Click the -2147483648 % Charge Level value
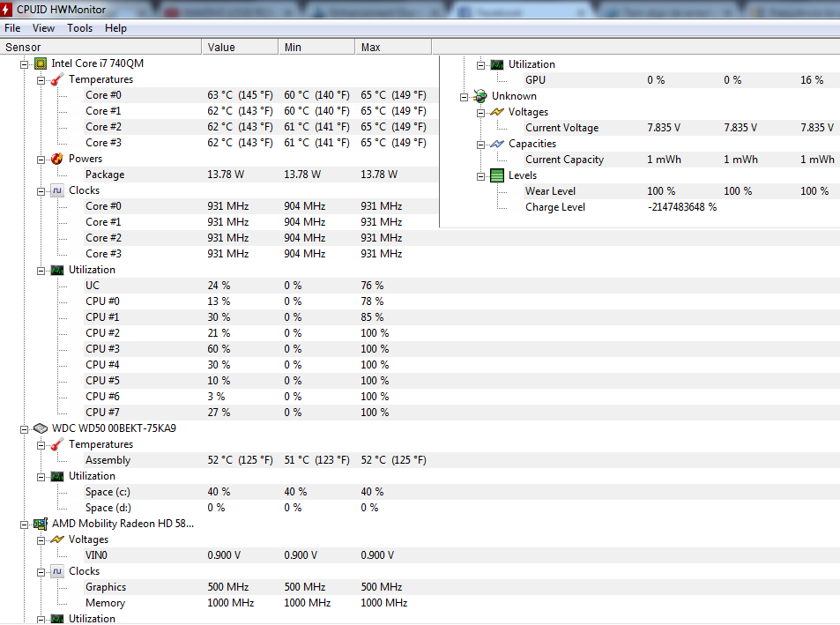 click(682, 207)
